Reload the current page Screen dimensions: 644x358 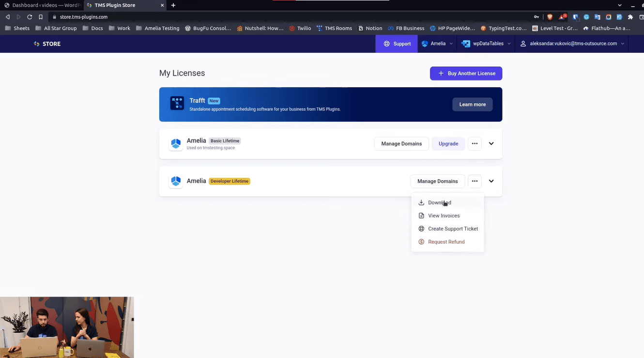click(30, 17)
